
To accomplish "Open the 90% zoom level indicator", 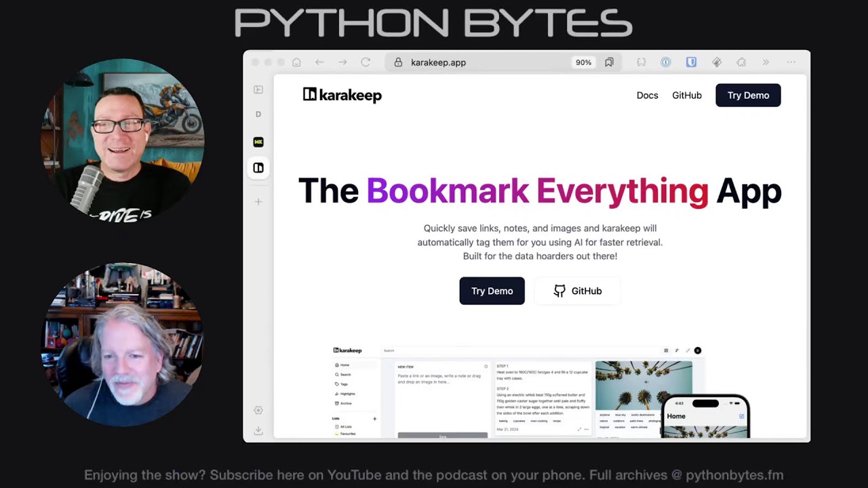I will coord(583,62).
